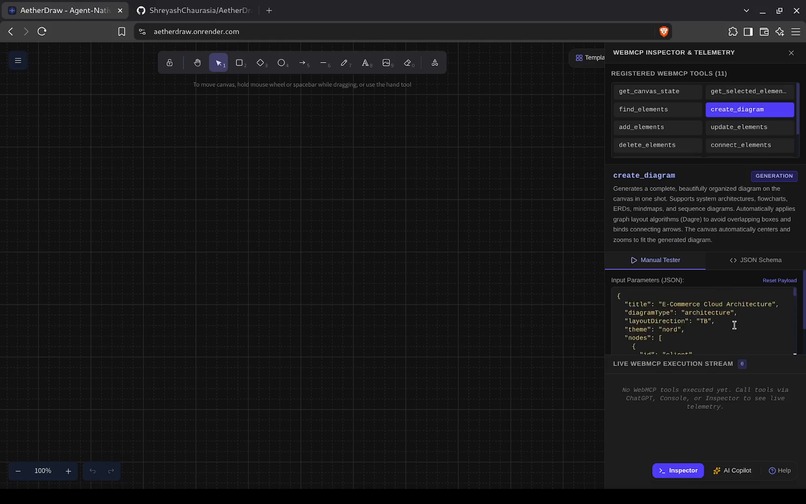Zoom out with the minus button
The image size is (806, 504).
coord(18,471)
